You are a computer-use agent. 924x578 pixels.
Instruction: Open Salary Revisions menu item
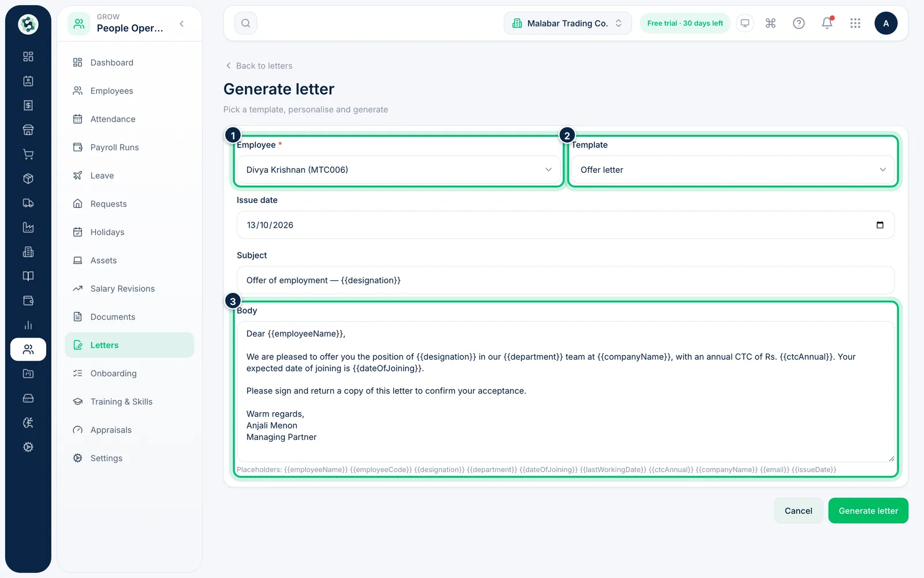pyautogui.click(x=129, y=288)
